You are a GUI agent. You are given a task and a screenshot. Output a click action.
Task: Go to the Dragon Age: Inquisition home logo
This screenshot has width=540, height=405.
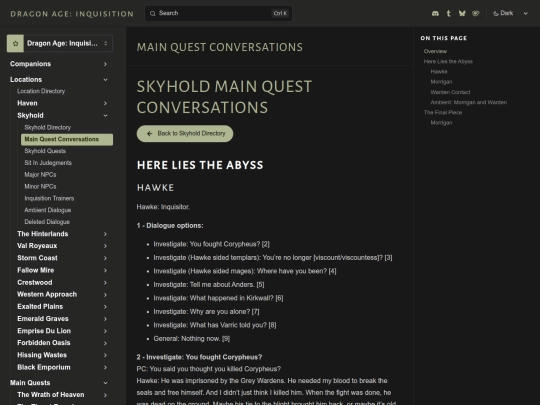point(72,14)
